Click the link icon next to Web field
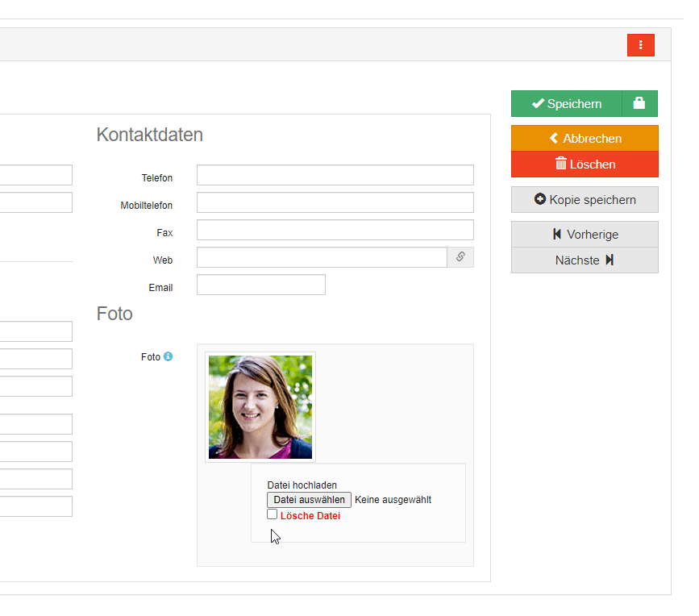Viewport: 699px width, 616px height. tap(460, 257)
